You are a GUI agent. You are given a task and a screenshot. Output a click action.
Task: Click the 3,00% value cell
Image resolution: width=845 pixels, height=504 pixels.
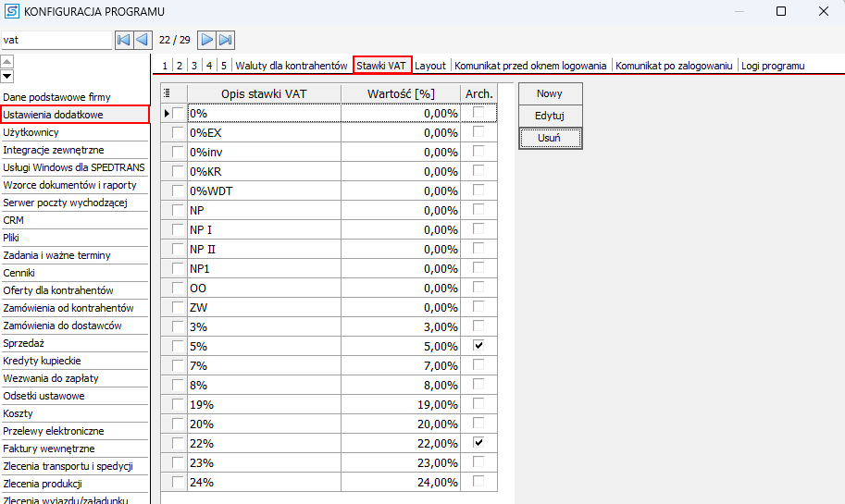[401, 326]
